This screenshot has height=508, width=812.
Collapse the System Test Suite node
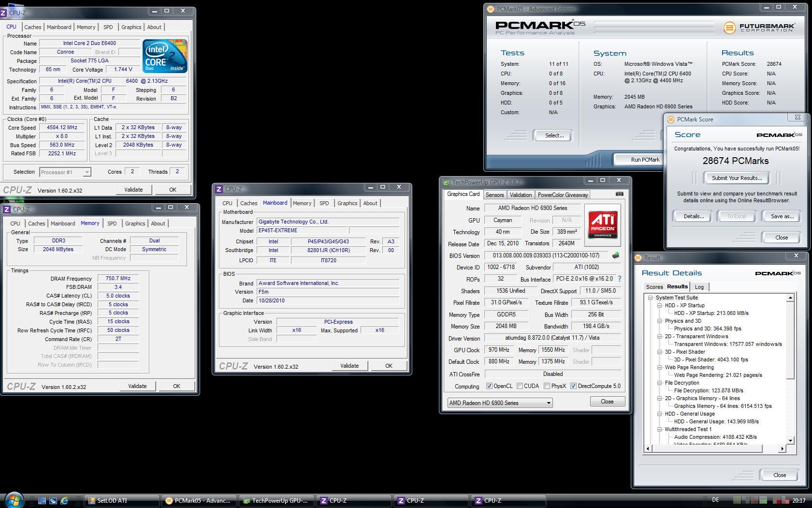pyautogui.click(x=650, y=298)
